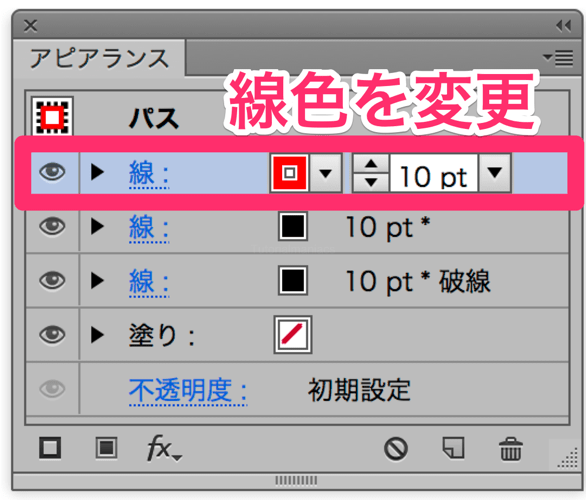This screenshot has width=586, height=500.
Task: Click the Duplicate Selected Item icon
Action: click(453, 448)
